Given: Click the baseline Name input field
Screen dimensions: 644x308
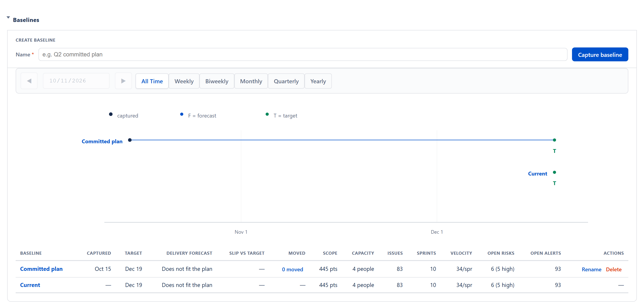Looking at the screenshot, I should coord(303,55).
